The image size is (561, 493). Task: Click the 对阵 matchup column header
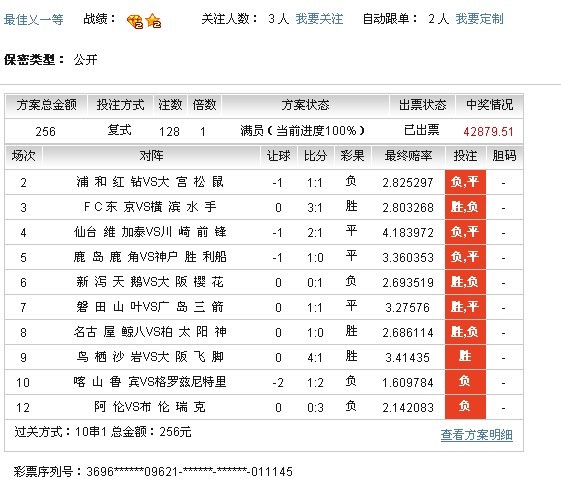pos(151,156)
